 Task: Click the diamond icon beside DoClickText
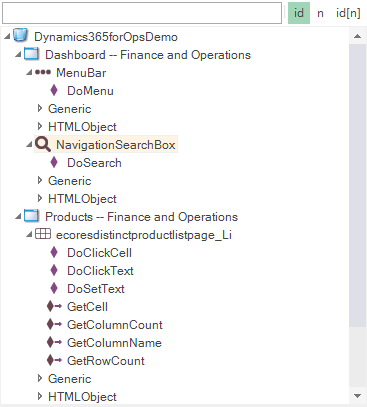[54, 270]
